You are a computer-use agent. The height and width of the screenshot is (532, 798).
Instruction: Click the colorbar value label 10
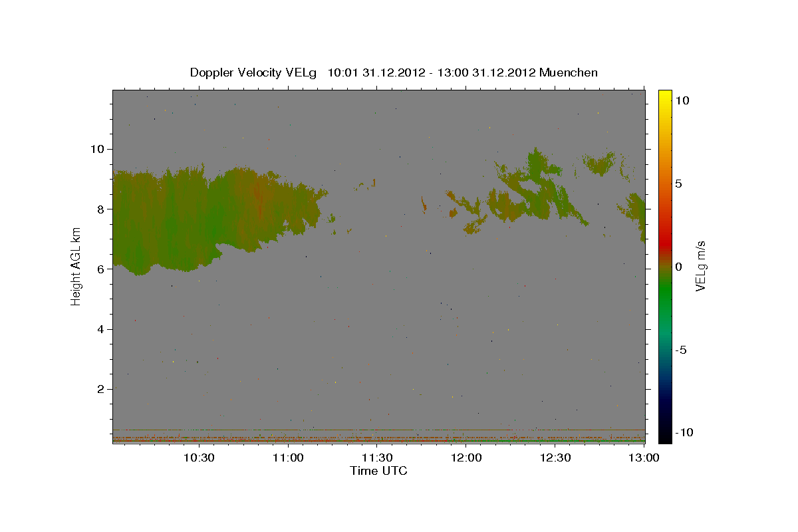point(682,100)
